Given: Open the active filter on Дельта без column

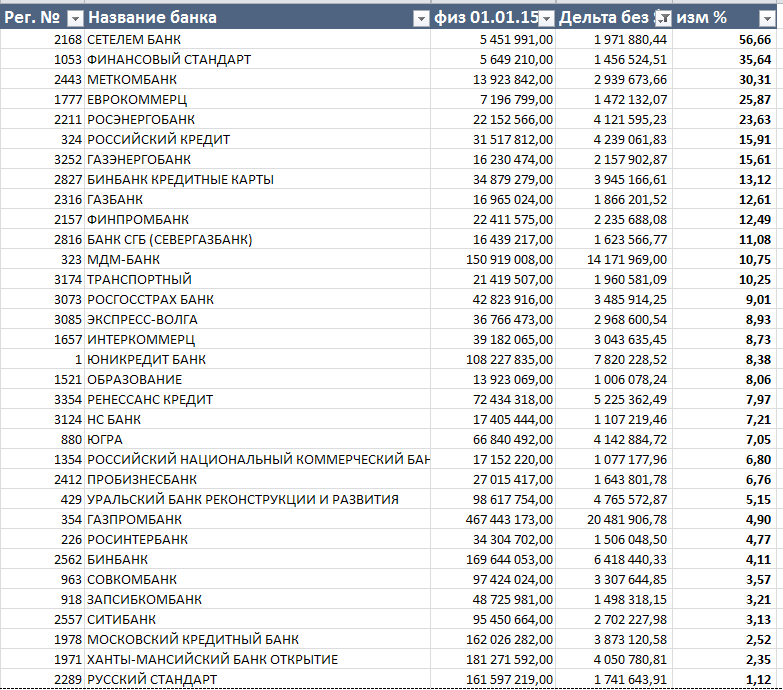Looking at the screenshot, I should pyautogui.click(x=664, y=18).
